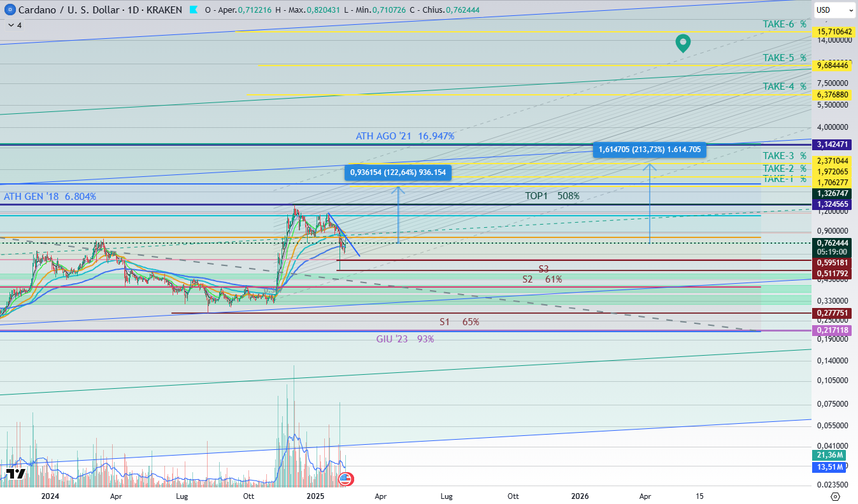
Task: Select the 213,73% price range measurement label
Action: coord(649,150)
